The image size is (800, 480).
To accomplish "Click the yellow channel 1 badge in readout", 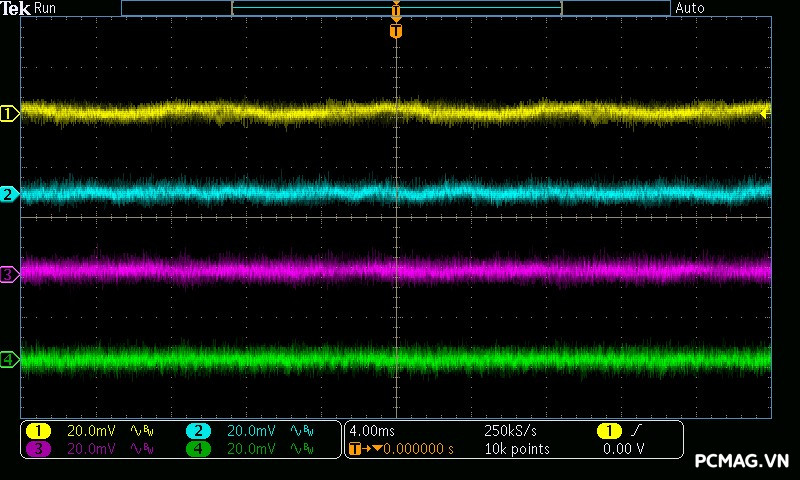I will (38, 430).
